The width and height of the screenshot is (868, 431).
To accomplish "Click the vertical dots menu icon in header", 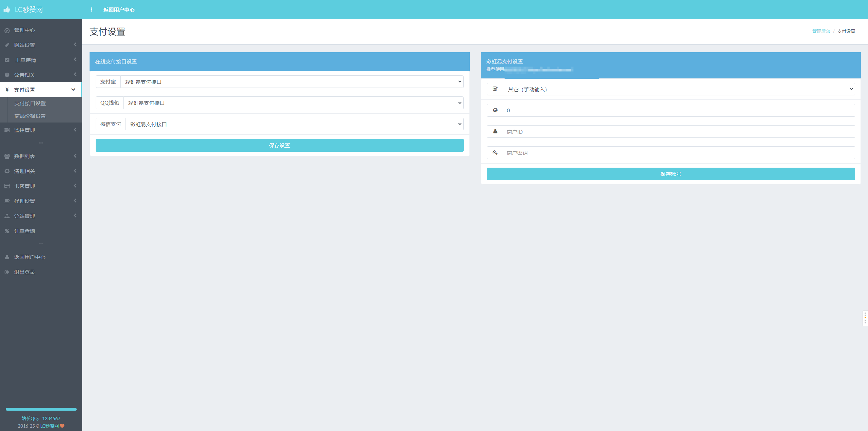I will point(91,10).
